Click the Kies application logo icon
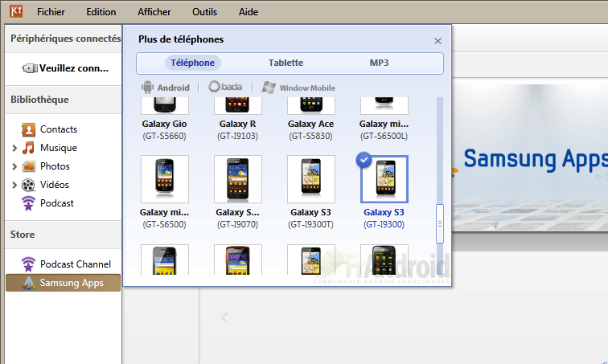The width and height of the screenshot is (608, 364). 16,11
